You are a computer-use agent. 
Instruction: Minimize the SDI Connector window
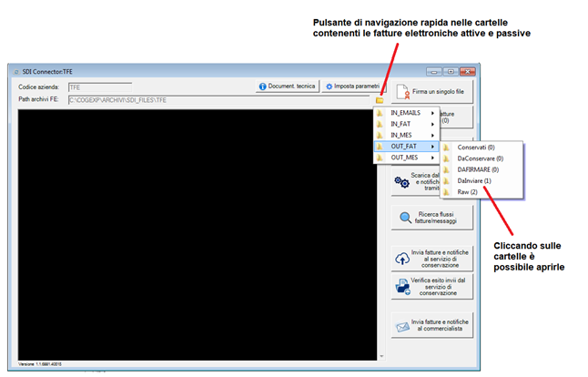point(434,72)
